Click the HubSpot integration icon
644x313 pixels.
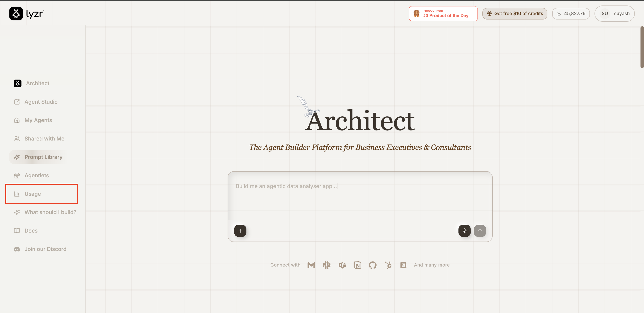pos(388,265)
